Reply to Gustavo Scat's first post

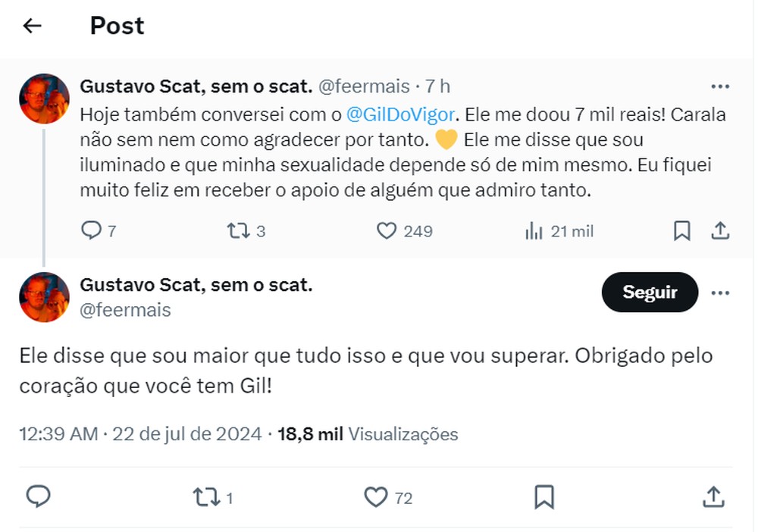[90, 230]
